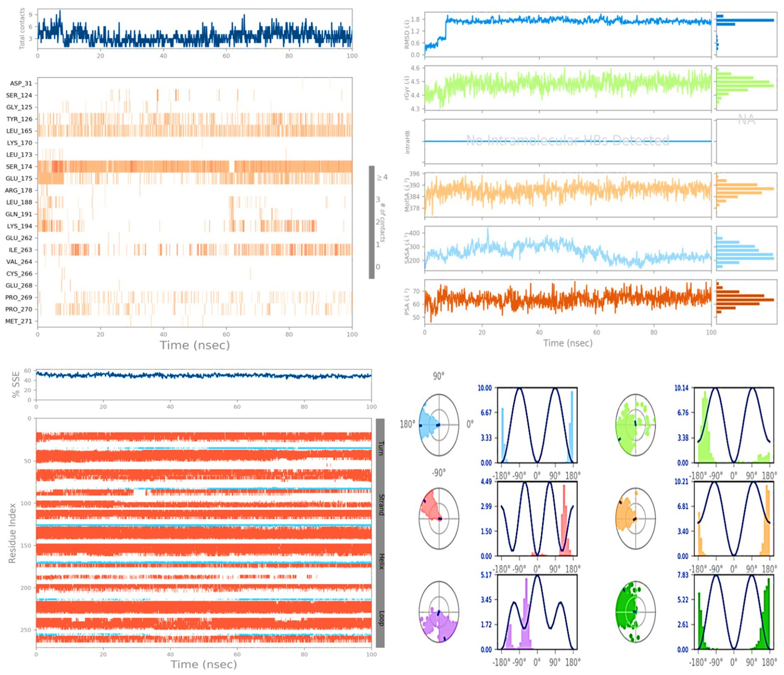Click the 180° label beside blue radial plot

tap(407, 424)
